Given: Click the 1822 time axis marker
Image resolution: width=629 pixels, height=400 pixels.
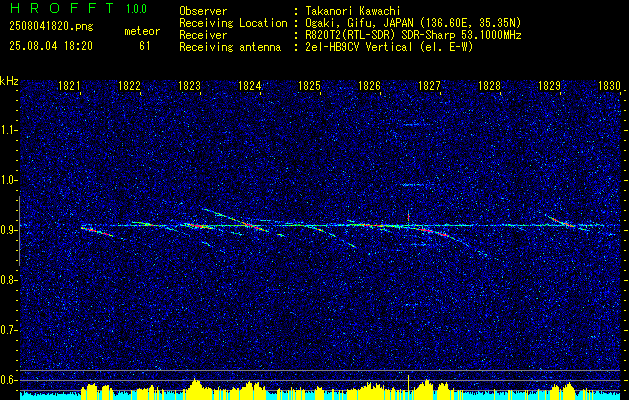Looking at the screenshot, I should 130,86.
